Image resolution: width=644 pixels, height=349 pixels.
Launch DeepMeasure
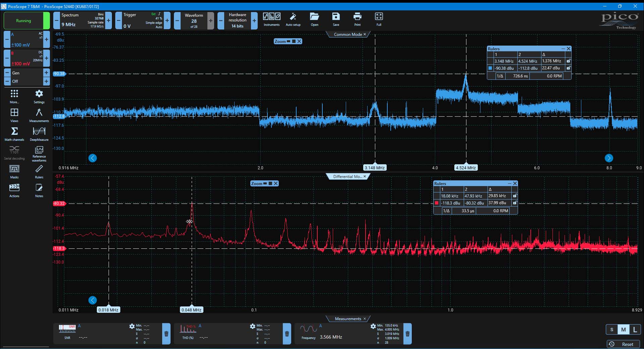39,134
